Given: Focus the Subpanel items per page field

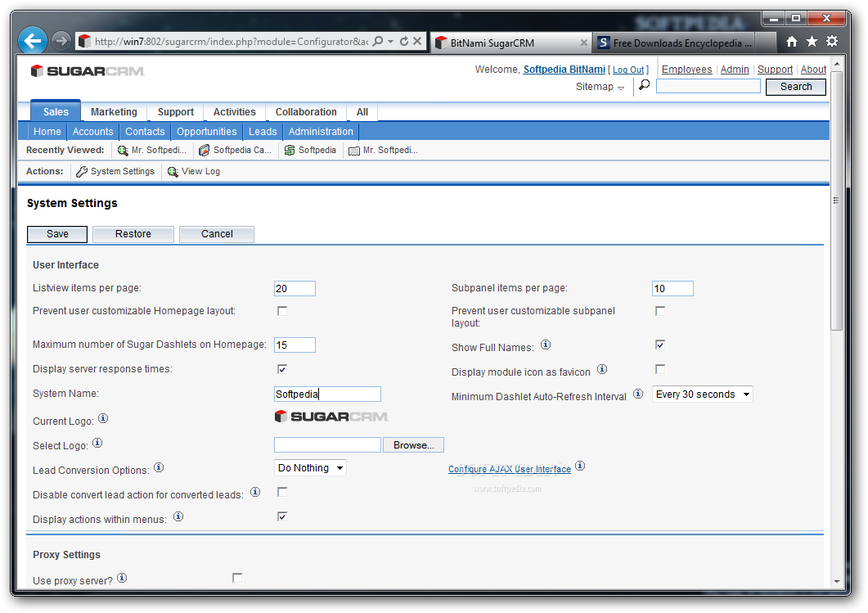Looking at the screenshot, I should (672, 289).
